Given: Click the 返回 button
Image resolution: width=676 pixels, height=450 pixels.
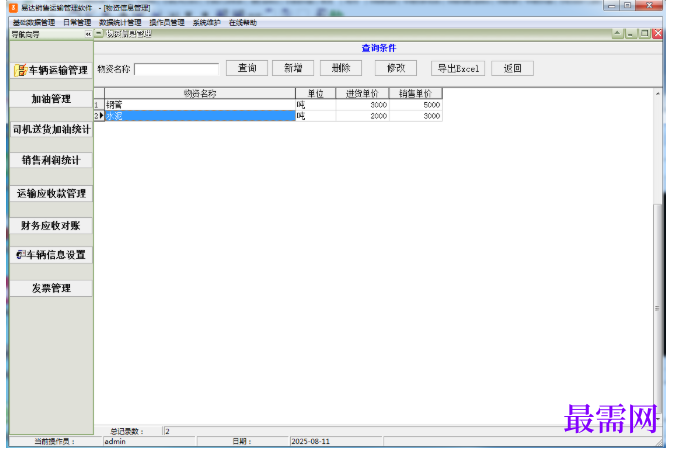Looking at the screenshot, I should click(x=513, y=68).
